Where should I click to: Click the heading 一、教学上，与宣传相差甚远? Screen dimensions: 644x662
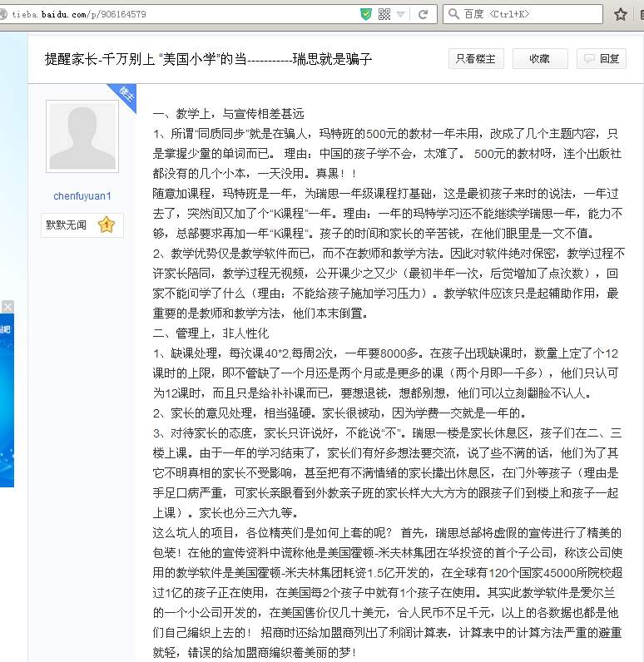229,114
